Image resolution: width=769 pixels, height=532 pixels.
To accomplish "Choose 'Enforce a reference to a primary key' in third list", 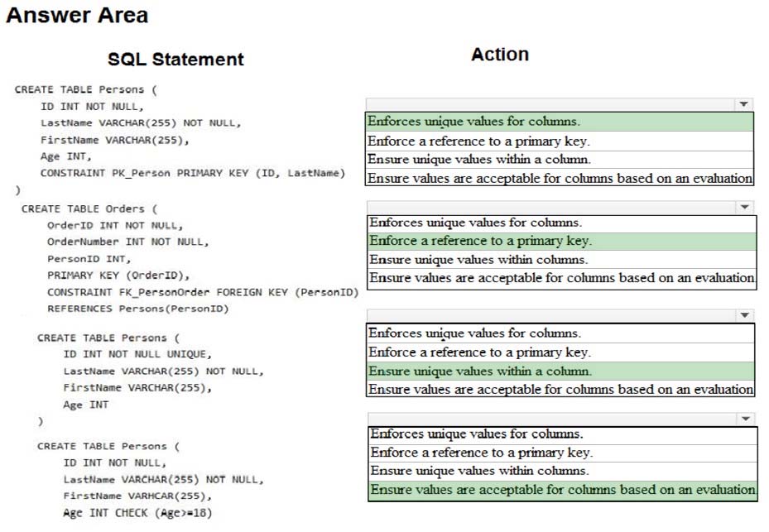I will tap(560, 352).
